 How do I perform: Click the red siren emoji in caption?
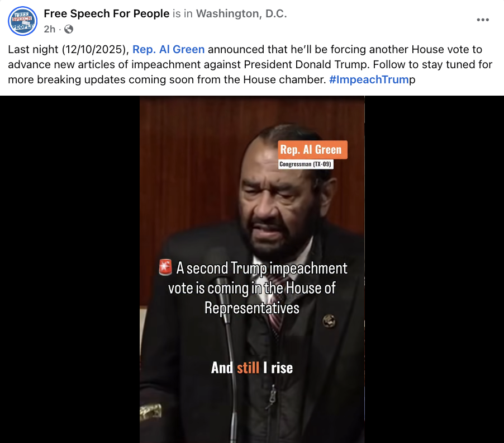pos(165,268)
